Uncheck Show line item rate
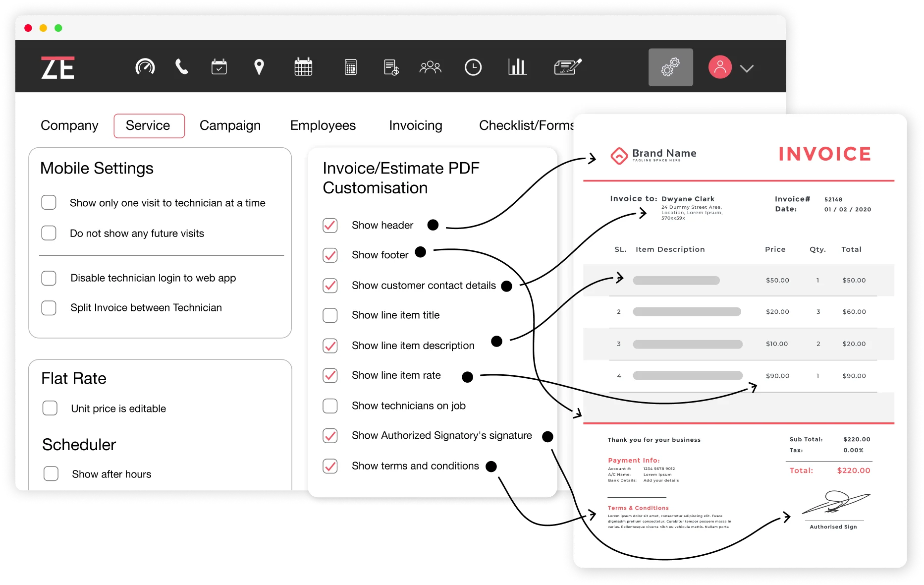This screenshot has height=585, width=924. (x=330, y=375)
